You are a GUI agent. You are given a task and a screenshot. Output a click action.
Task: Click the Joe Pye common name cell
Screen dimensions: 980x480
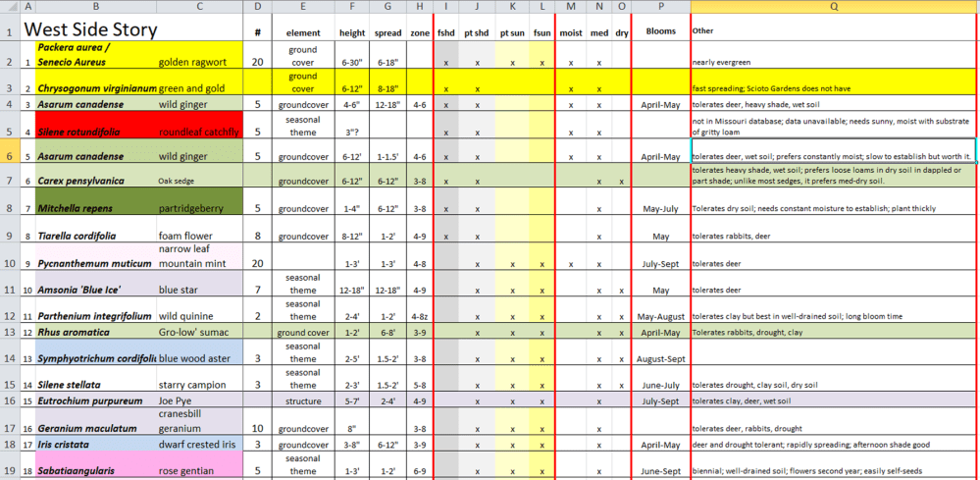click(199, 400)
